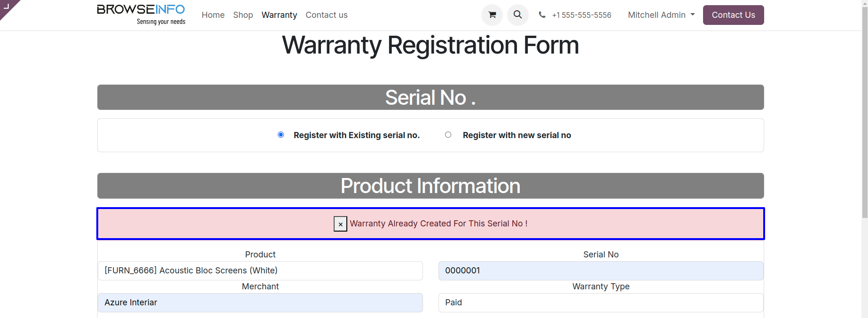868x318 pixels.
Task: Dismiss the warranty alert with × button
Action: pos(340,224)
